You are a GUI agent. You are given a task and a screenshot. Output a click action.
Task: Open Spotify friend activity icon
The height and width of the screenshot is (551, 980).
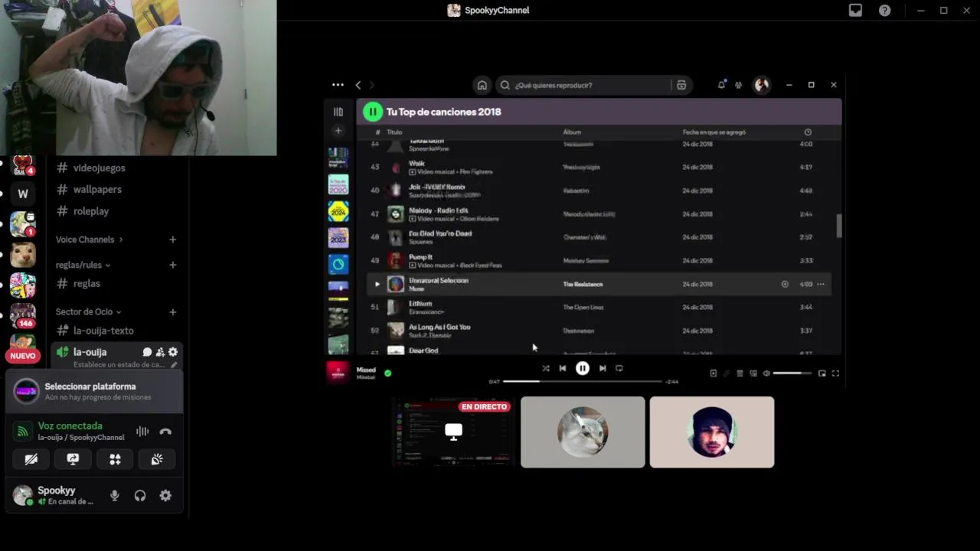click(738, 85)
